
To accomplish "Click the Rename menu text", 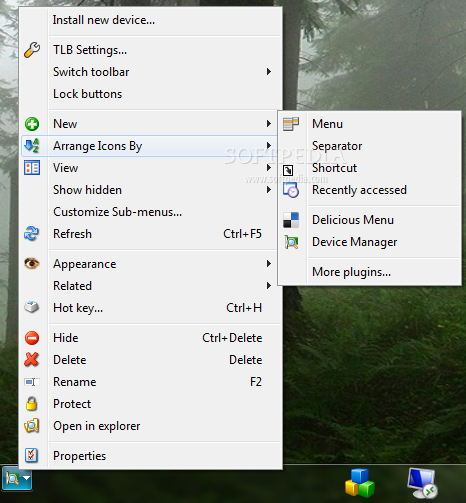I will coord(75,382).
